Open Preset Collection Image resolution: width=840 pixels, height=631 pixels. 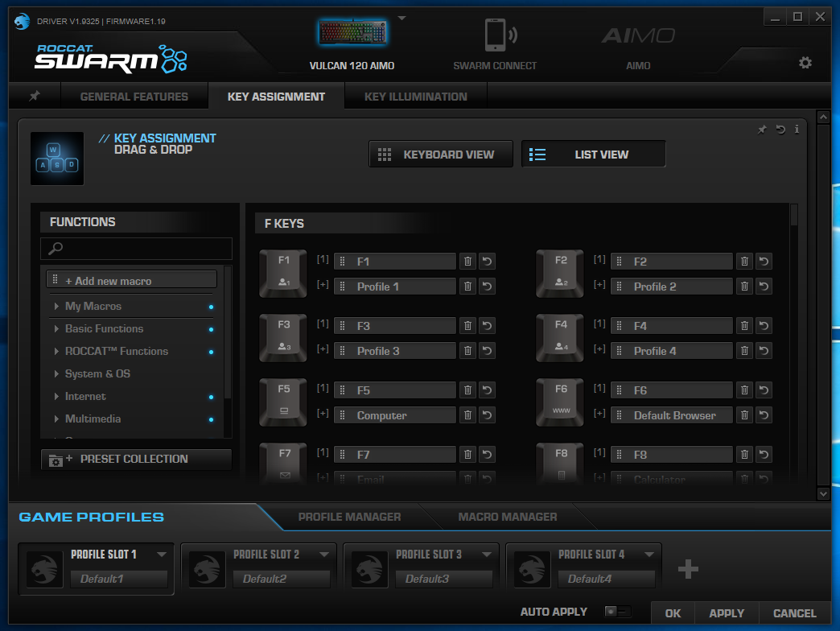(x=136, y=459)
